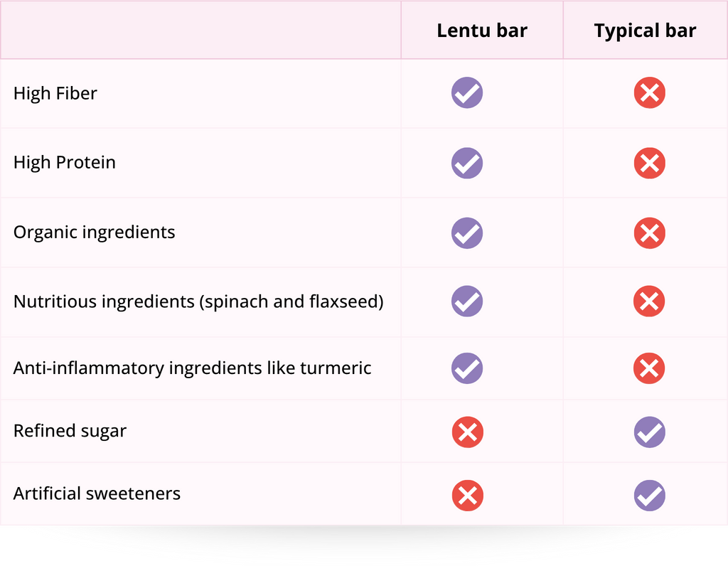Image resolution: width=728 pixels, height=566 pixels.
Task: Click the Artificial sweeteners row label
Action: coord(97,493)
